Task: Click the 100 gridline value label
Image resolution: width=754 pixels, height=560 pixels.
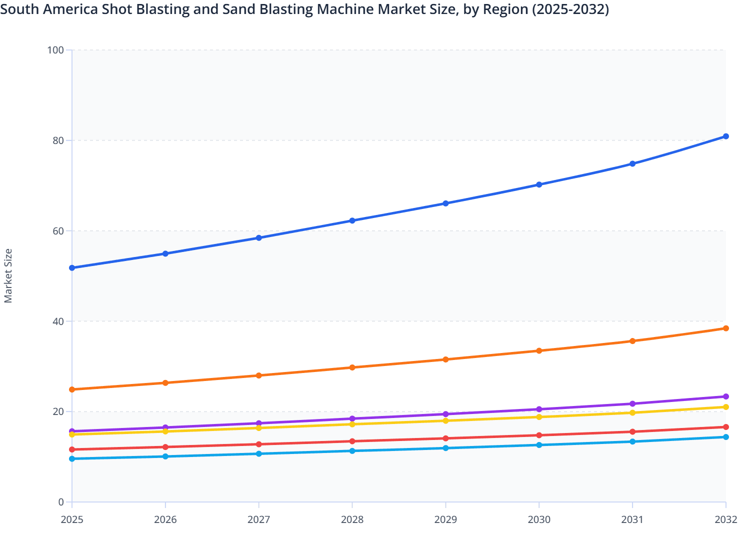Action: tap(56, 50)
